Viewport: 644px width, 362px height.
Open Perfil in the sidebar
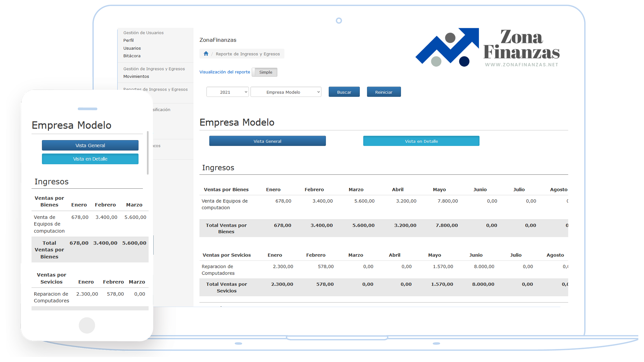click(x=128, y=40)
